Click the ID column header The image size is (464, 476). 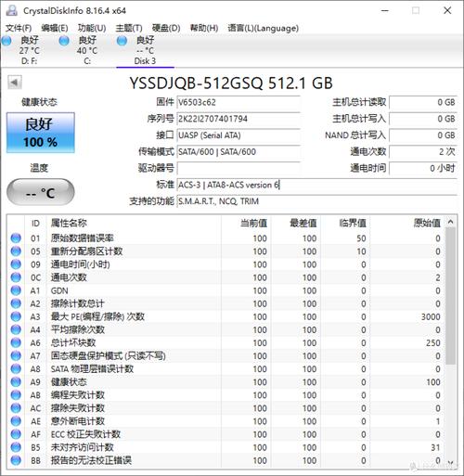(35, 223)
